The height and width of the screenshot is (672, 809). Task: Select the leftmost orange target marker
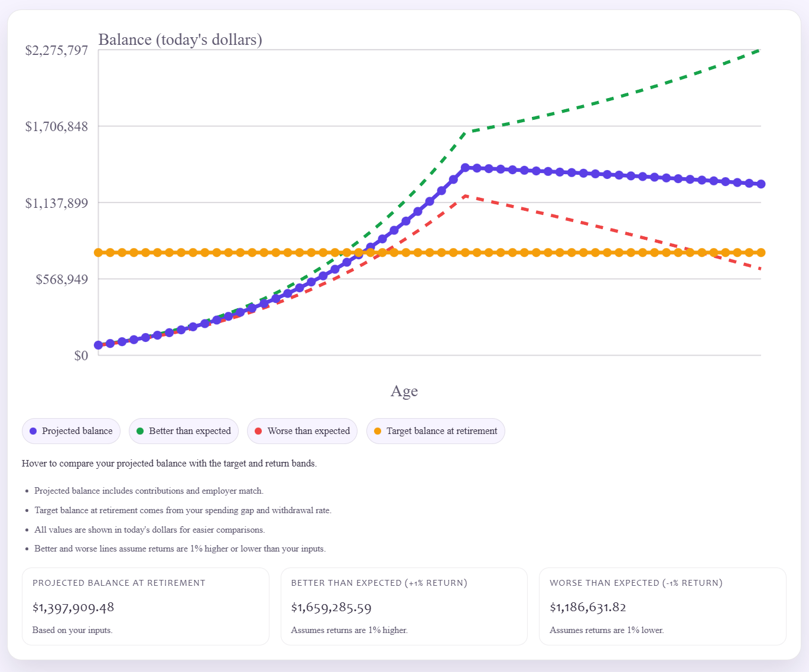coord(99,253)
